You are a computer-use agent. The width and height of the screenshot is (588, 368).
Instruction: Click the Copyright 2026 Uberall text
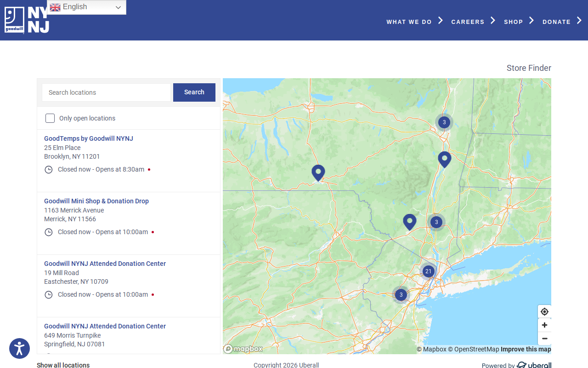point(286,365)
